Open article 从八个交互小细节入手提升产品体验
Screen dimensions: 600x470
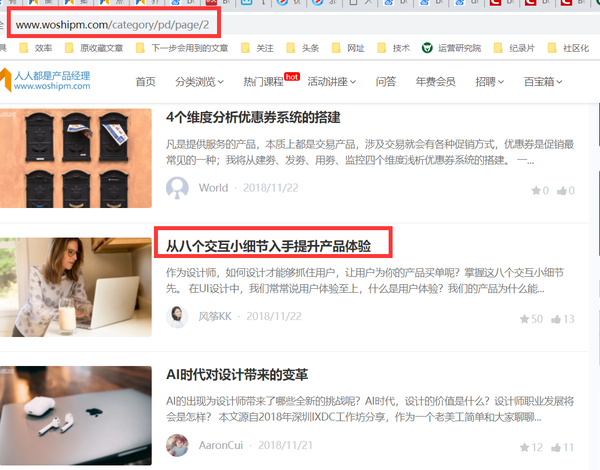pos(268,246)
